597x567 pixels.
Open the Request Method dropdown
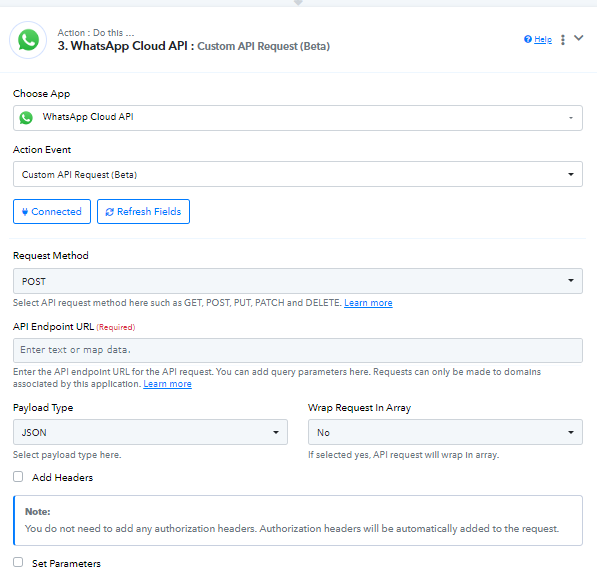tap(298, 281)
